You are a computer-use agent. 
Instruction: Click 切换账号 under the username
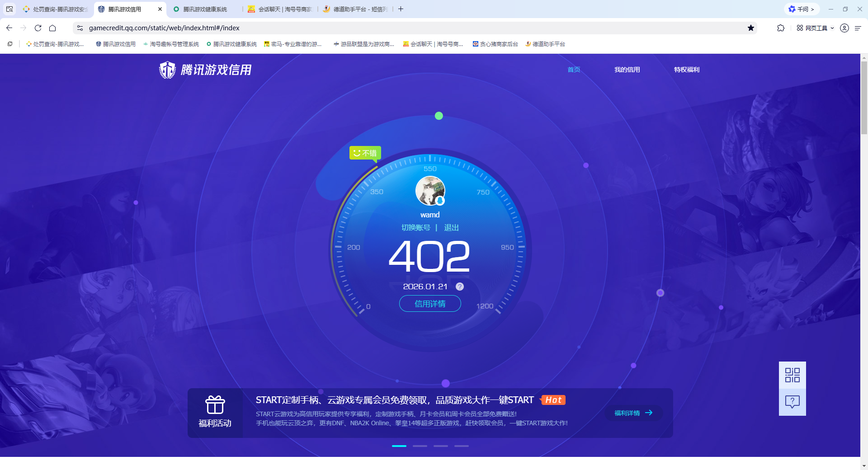tap(417, 228)
